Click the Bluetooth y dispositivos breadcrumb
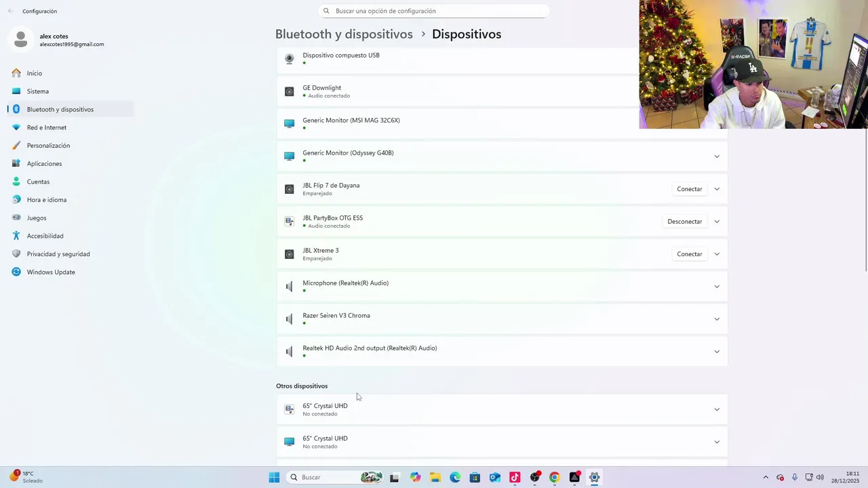Image resolution: width=868 pixels, height=488 pixels. 344,34
